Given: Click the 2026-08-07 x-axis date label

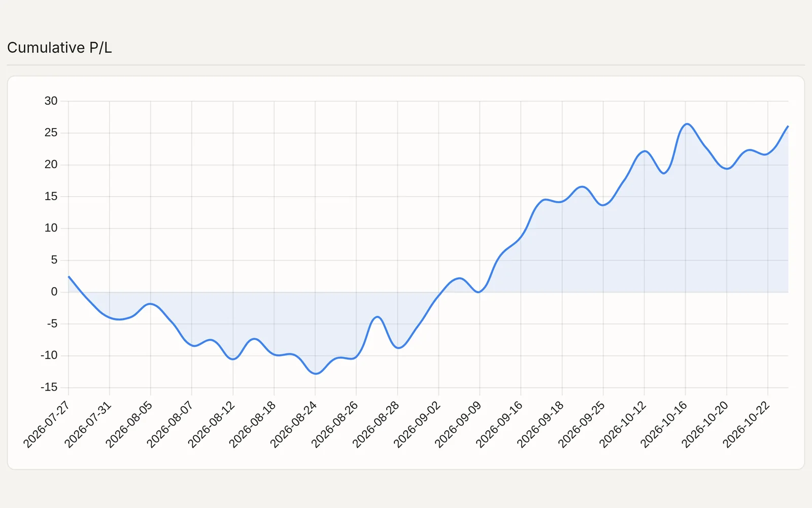Looking at the screenshot, I should pyautogui.click(x=170, y=425).
